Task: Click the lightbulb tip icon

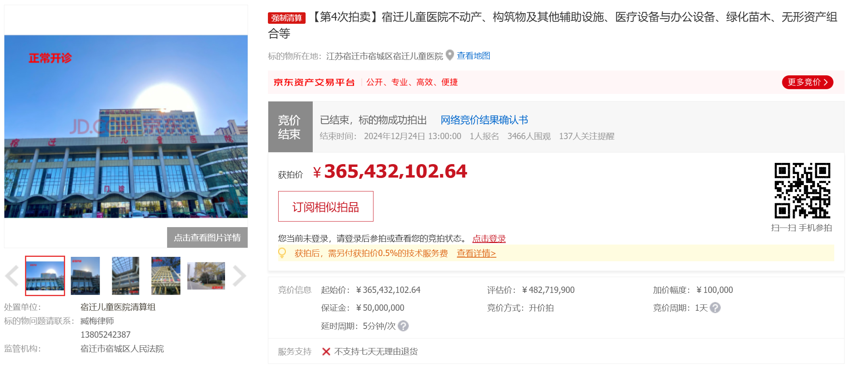Action: (x=282, y=253)
